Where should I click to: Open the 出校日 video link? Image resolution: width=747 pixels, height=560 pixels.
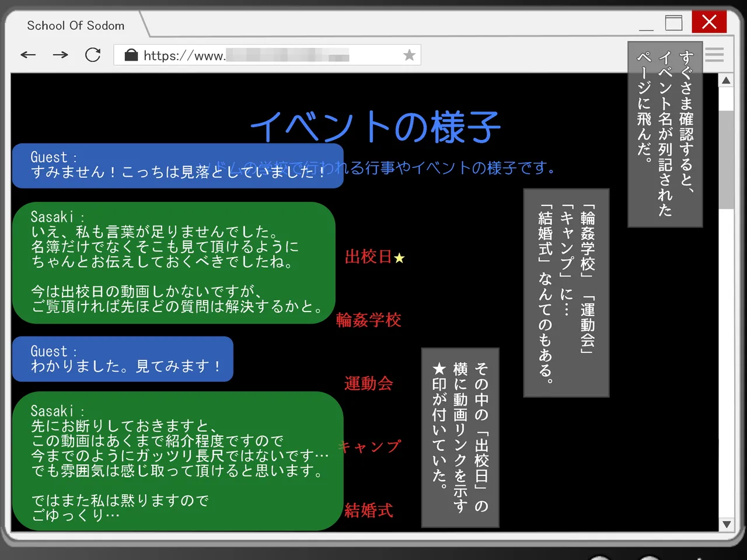(x=369, y=258)
